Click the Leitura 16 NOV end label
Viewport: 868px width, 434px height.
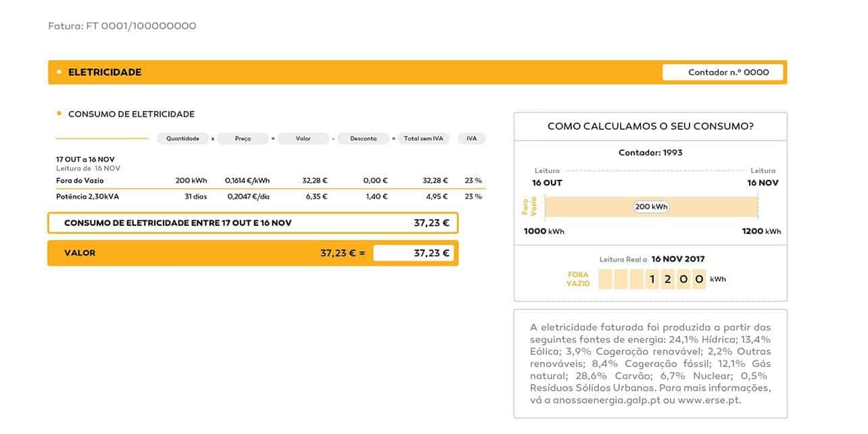763,178
